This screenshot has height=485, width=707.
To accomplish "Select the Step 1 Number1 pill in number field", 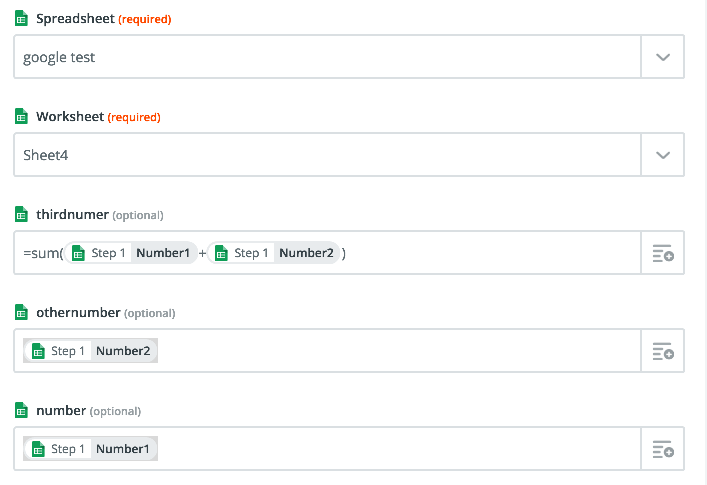I will coord(91,449).
